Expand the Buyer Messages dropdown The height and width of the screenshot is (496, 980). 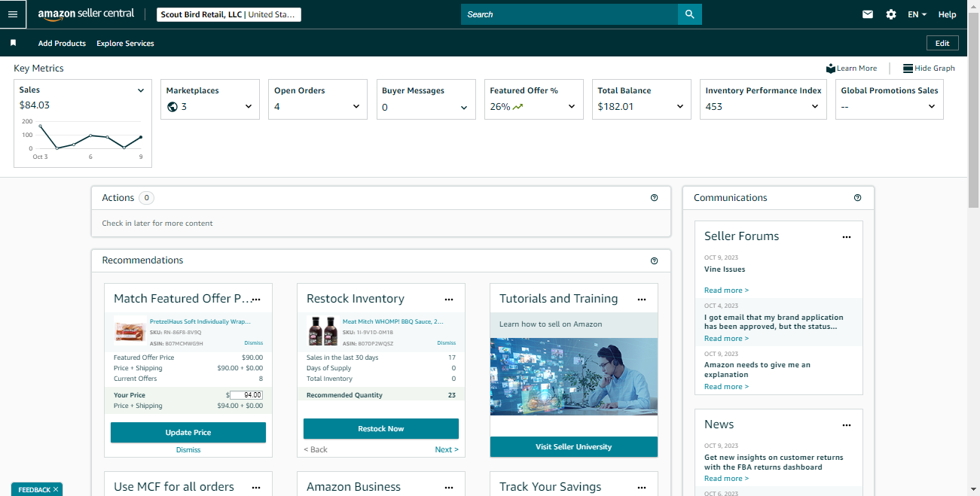tap(464, 107)
